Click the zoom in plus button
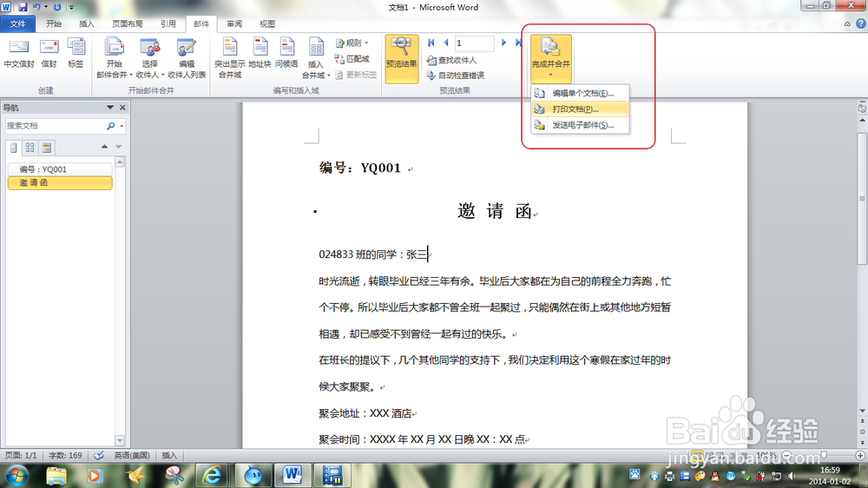 859,455
